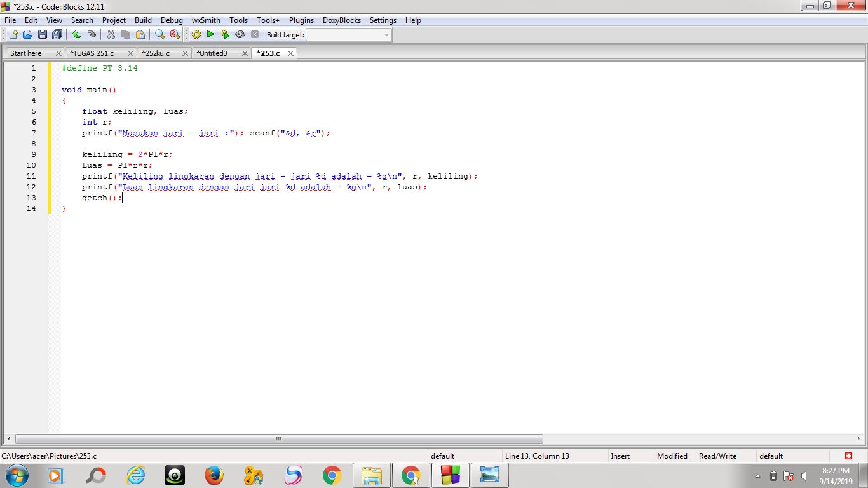Click the Rebuild arrows icon

(240, 34)
